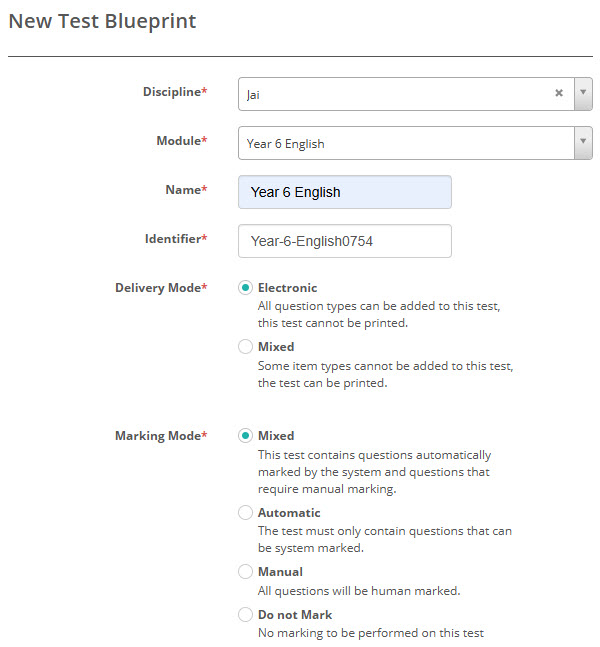Expand the Module dropdown arrow

pos(583,143)
